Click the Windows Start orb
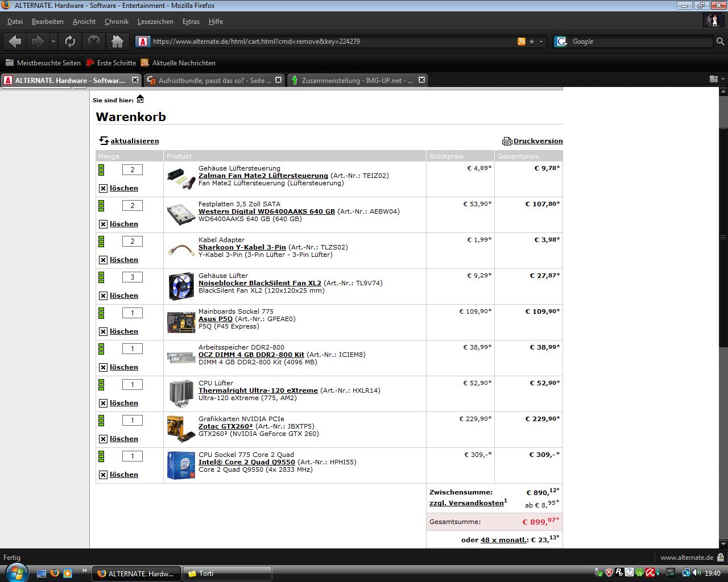Screen dimensions: 728x582 coord(15,572)
